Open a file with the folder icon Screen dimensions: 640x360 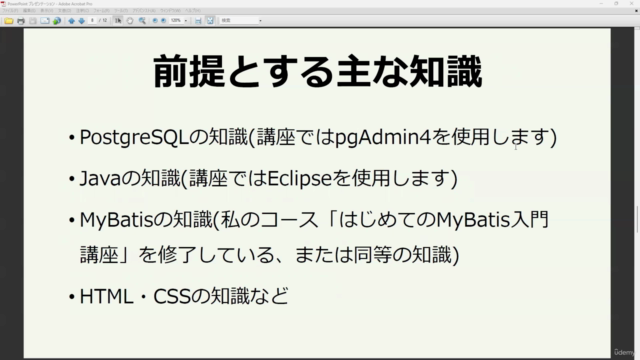tap(9, 20)
